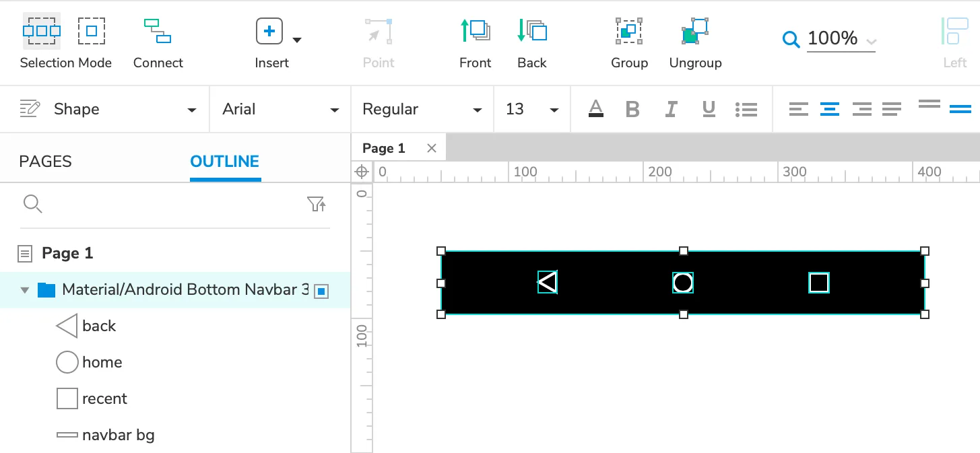The image size is (980, 453).
Task: Click the ruler origin crosshair icon
Action: 362,172
